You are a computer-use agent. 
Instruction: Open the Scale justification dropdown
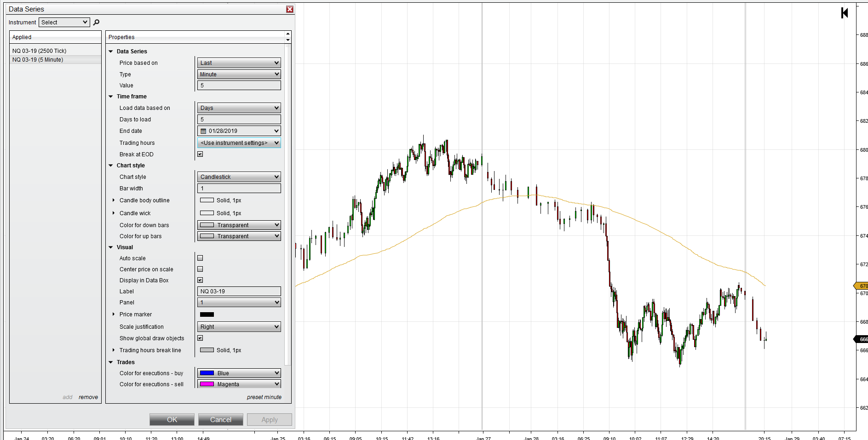click(239, 326)
